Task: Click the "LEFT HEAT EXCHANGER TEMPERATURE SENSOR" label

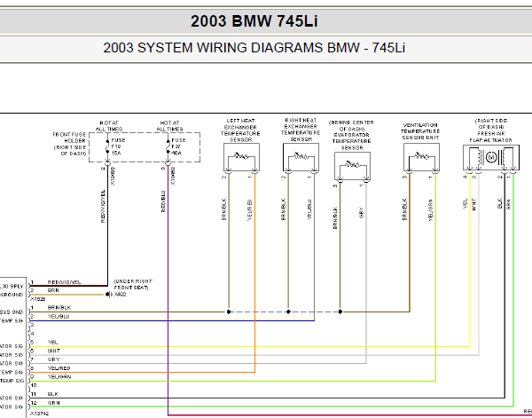Action: [x=240, y=130]
